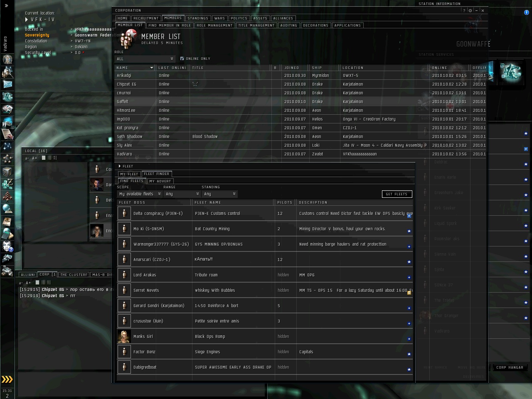
Task: Click star icon on Mo Ki fleet row
Action: tap(409, 231)
